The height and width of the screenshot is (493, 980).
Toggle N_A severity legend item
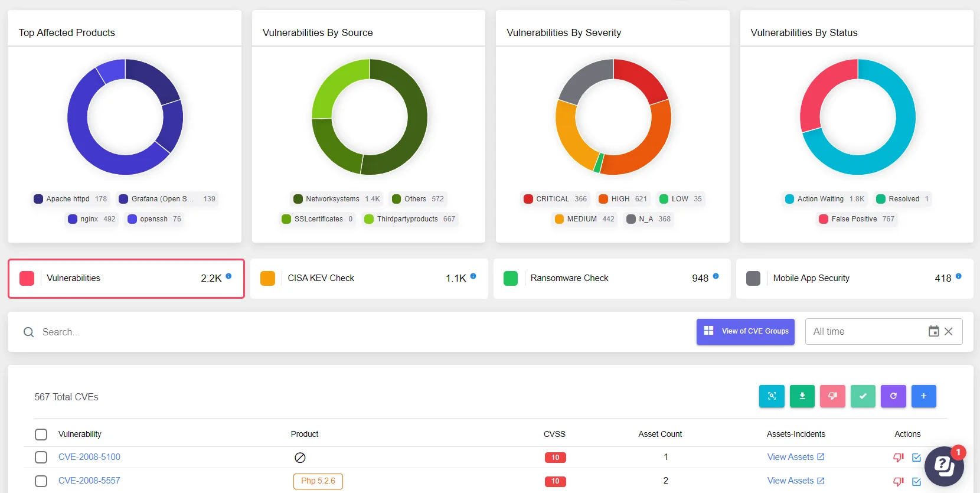pyautogui.click(x=648, y=219)
